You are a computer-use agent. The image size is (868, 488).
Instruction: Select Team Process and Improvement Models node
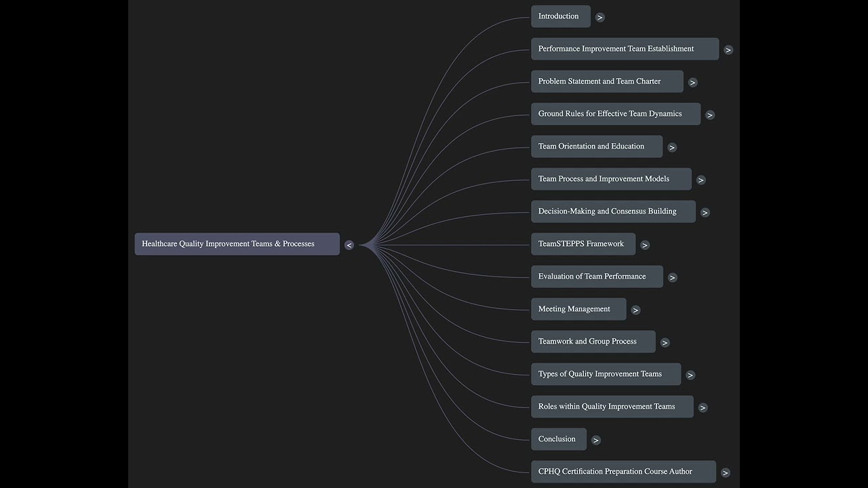click(x=611, y=179)
